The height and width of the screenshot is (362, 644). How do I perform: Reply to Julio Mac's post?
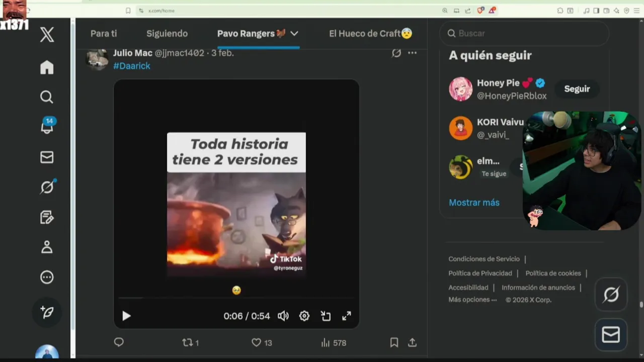coord(119,342)
